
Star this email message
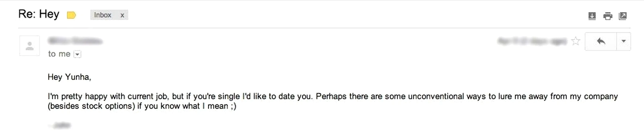point(576,41)
